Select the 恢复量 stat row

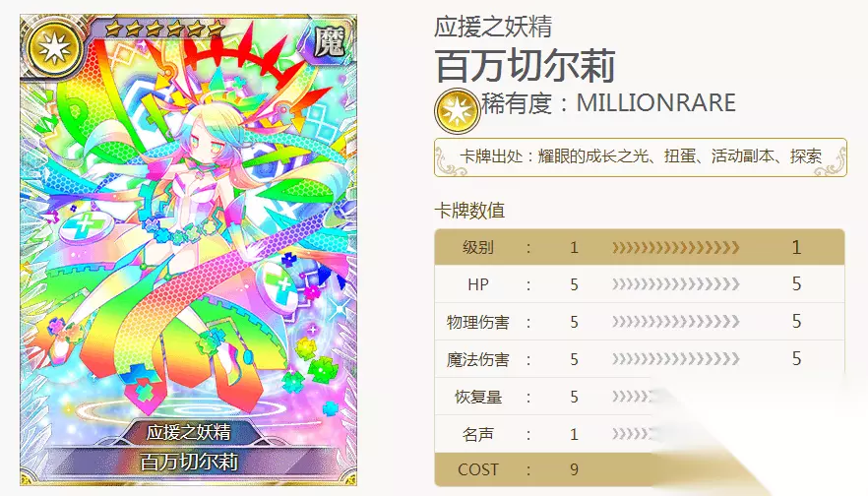[x=640, y=397]
